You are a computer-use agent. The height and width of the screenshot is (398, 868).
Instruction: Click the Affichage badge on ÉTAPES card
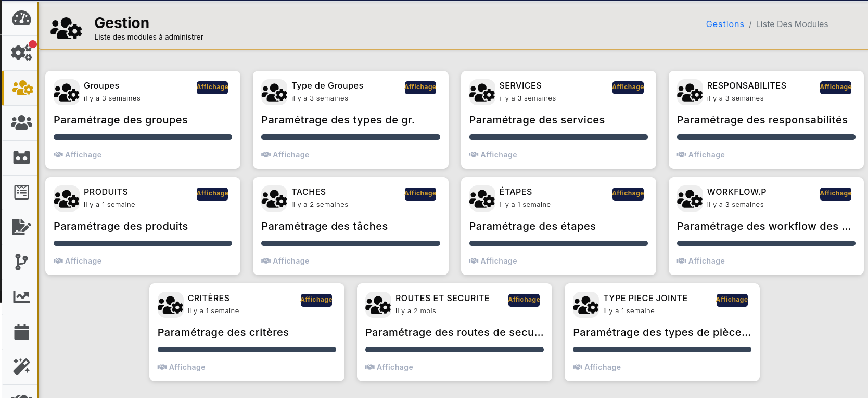click(628, 194)
